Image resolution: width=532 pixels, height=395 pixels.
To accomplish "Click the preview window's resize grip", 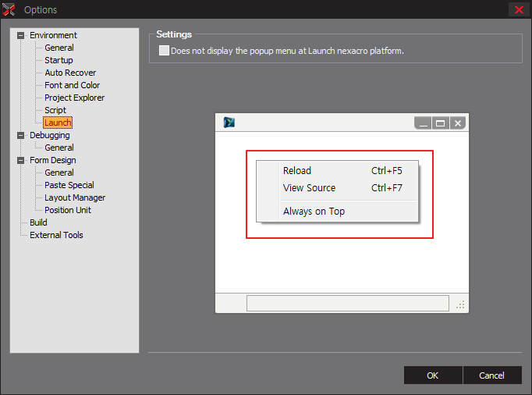I will click(x=460, y=304).
